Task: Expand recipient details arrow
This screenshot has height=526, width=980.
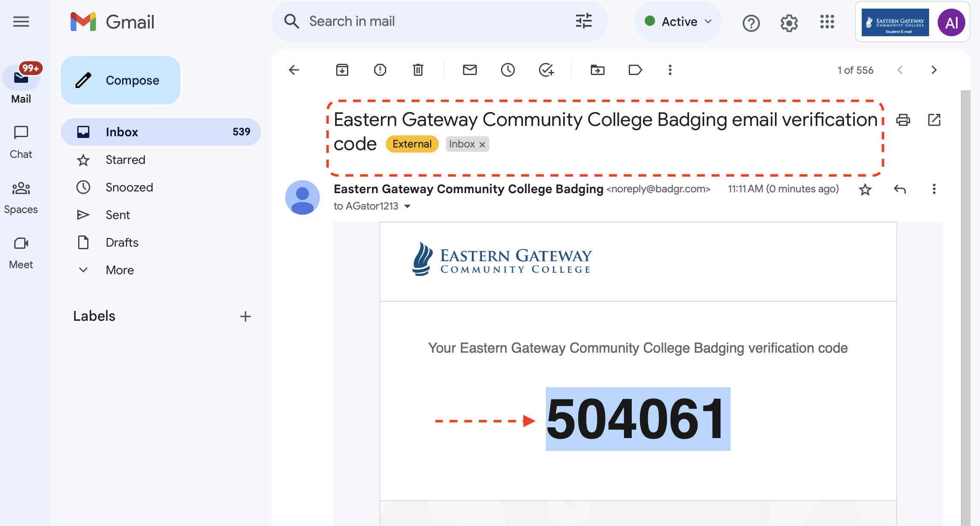Action: point(407,207)
